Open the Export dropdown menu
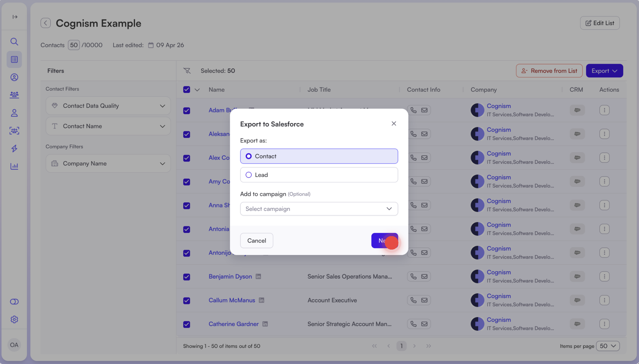 point(604,71)
